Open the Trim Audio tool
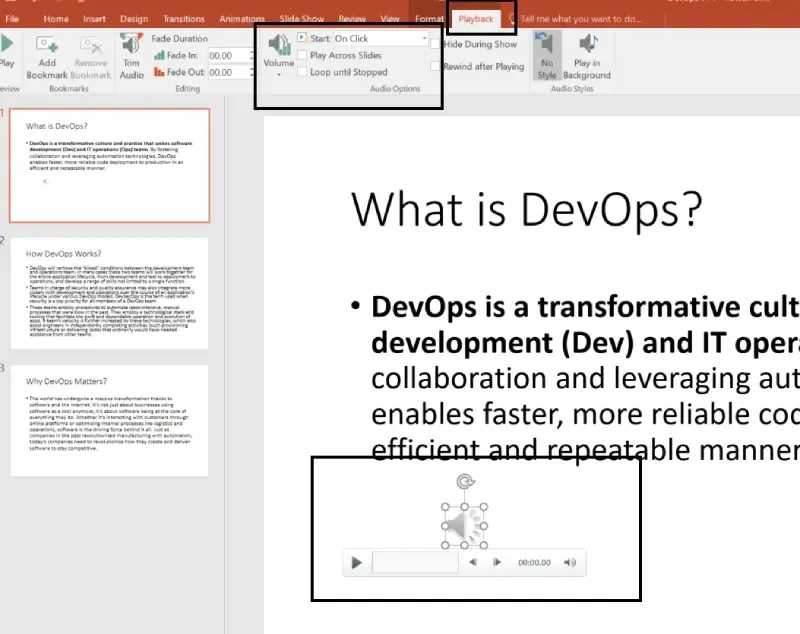 click(x=131, y=56)
